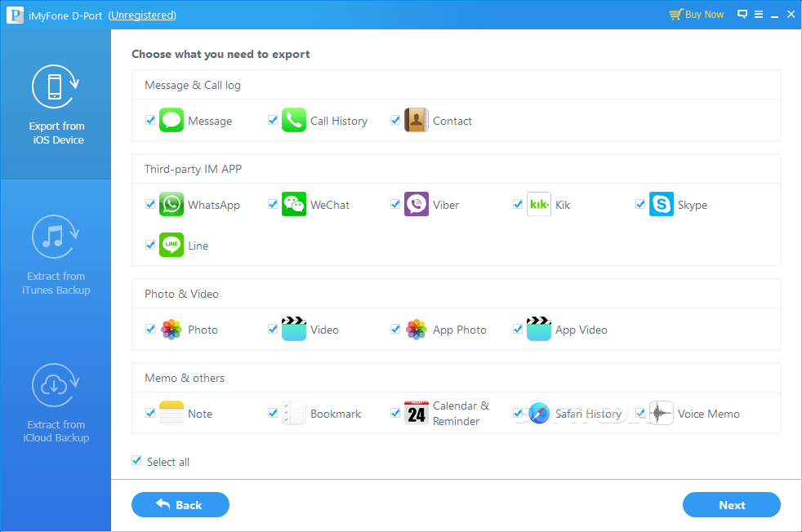This screenshot has width=802, height=532.
Task: Toggle the Kik checkbox
Action: [518, 205]
